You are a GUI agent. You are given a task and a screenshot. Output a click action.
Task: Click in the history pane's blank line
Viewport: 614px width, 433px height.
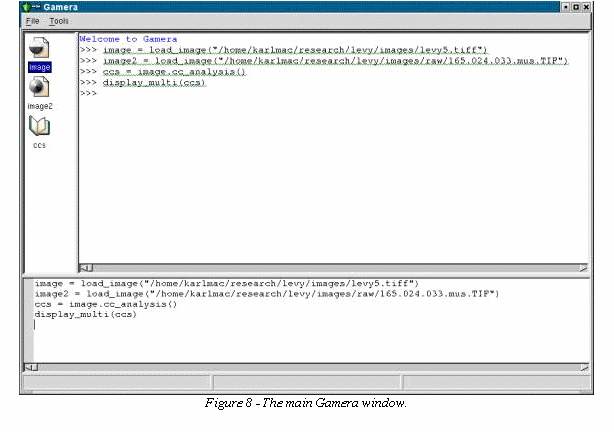click(x=200, y=325)
